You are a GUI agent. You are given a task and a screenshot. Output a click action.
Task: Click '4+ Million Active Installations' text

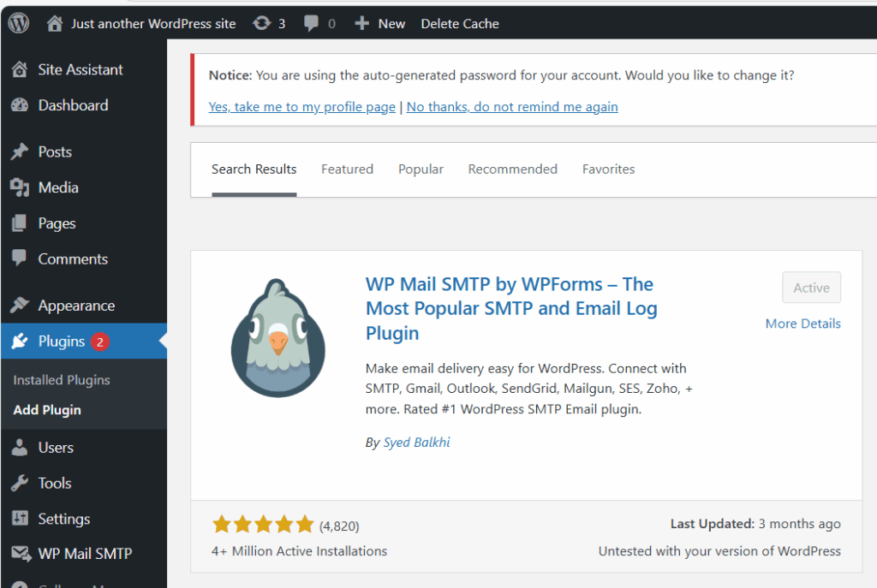299,551
